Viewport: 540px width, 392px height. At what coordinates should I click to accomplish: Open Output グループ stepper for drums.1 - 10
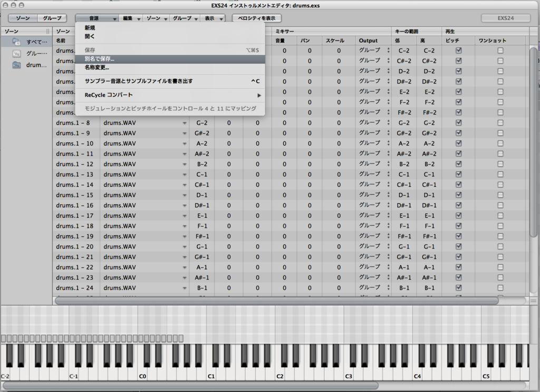[x=388, y=144]
